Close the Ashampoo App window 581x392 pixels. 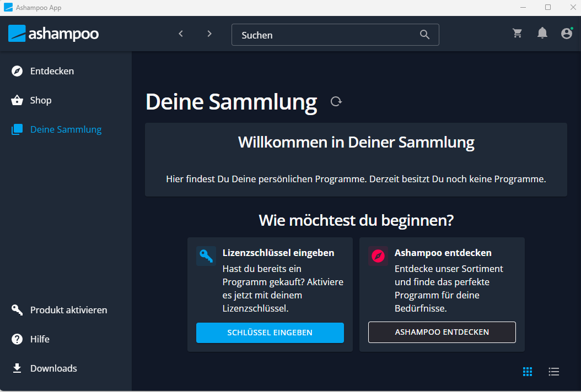573,7
